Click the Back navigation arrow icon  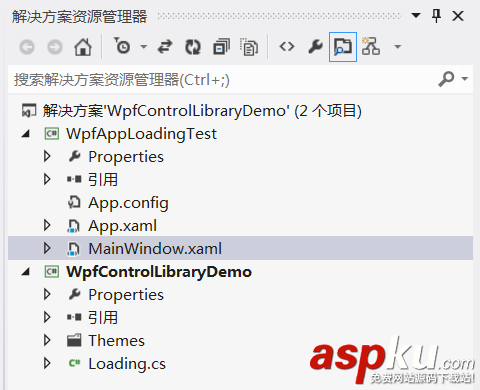point(27,47)
